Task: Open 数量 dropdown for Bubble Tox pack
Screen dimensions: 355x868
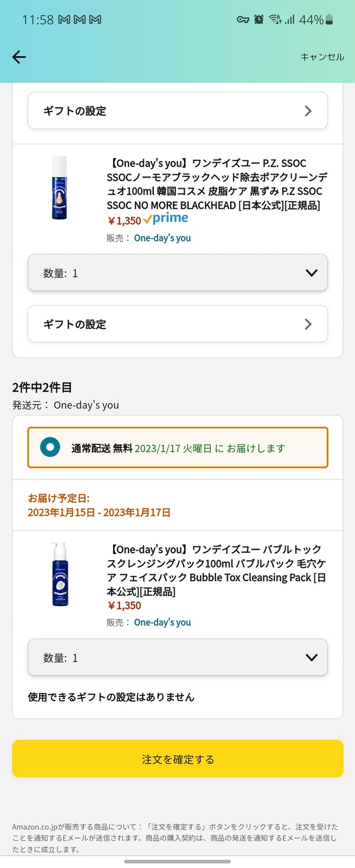Action: point(177,657)
